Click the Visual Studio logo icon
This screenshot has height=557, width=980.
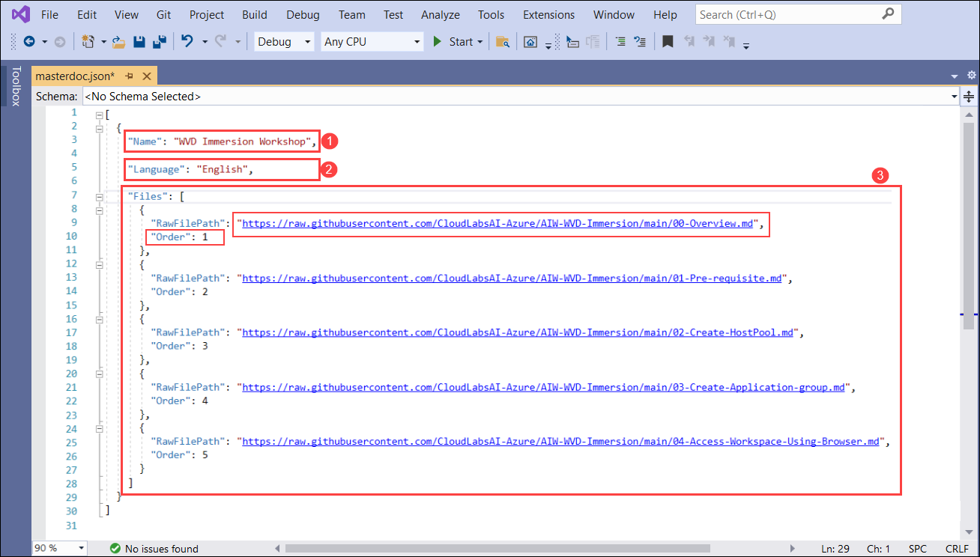pyautogui.click(x=20, y=14)
